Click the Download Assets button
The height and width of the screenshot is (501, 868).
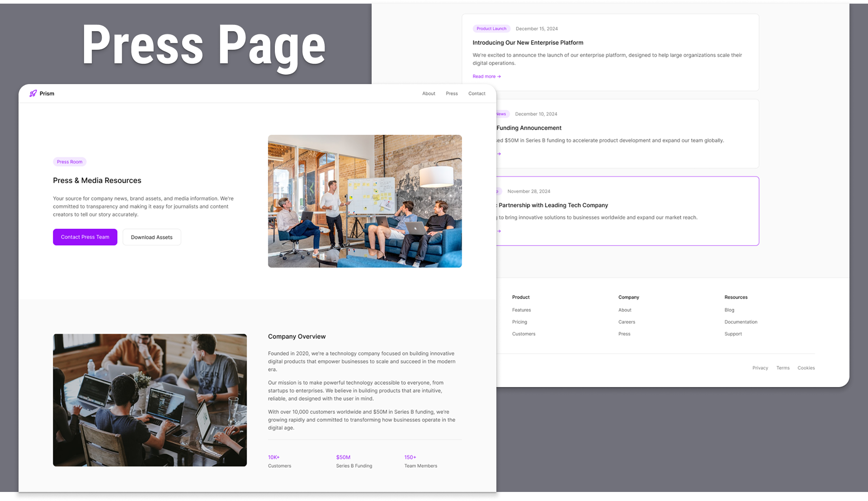point(151,237)
